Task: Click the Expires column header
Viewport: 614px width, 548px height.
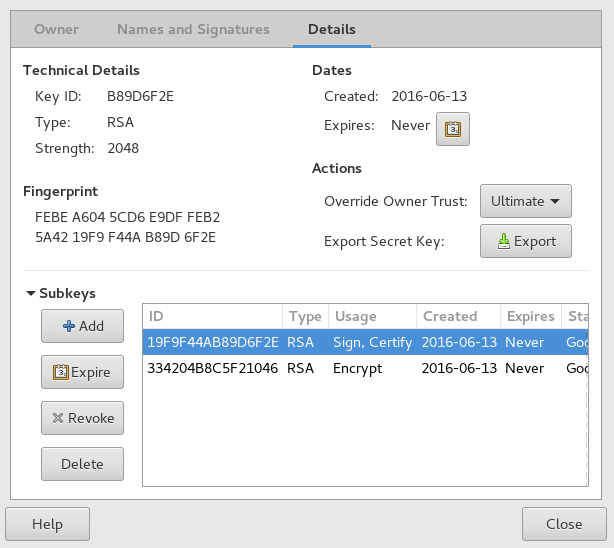Action: 530,316
